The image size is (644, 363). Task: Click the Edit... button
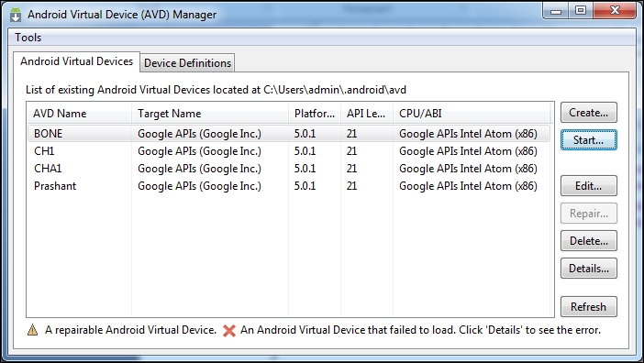pos(589,186)
